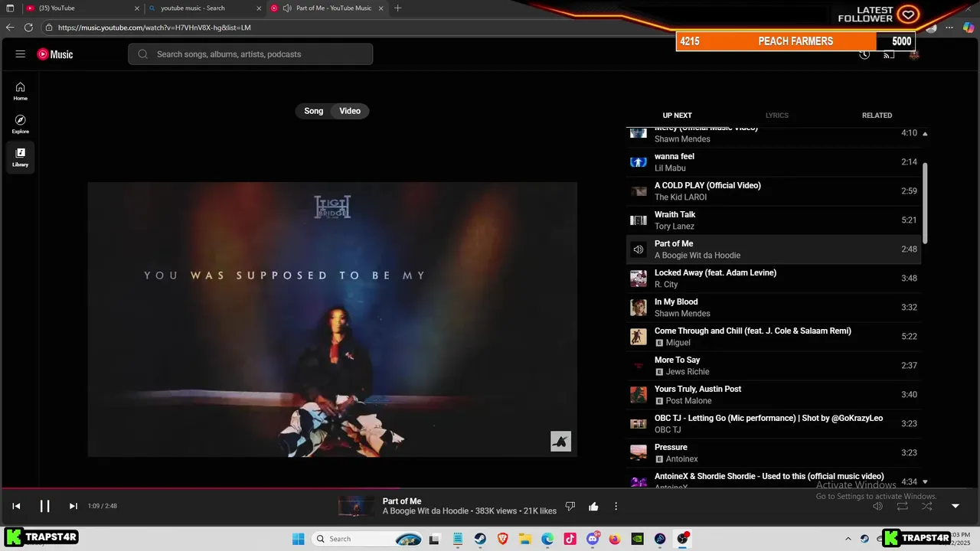Close the (35) YouTube tab
980x551 pixels.
pos(137,8)
